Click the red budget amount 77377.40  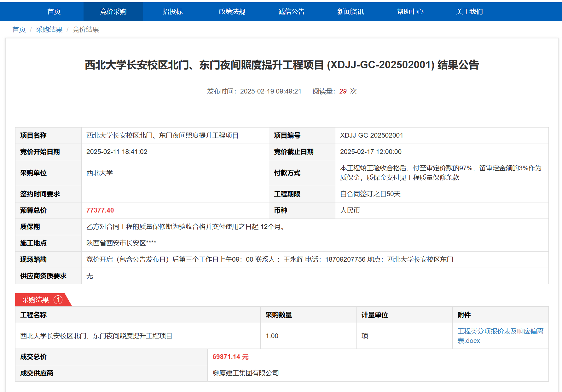click(100, 210)
